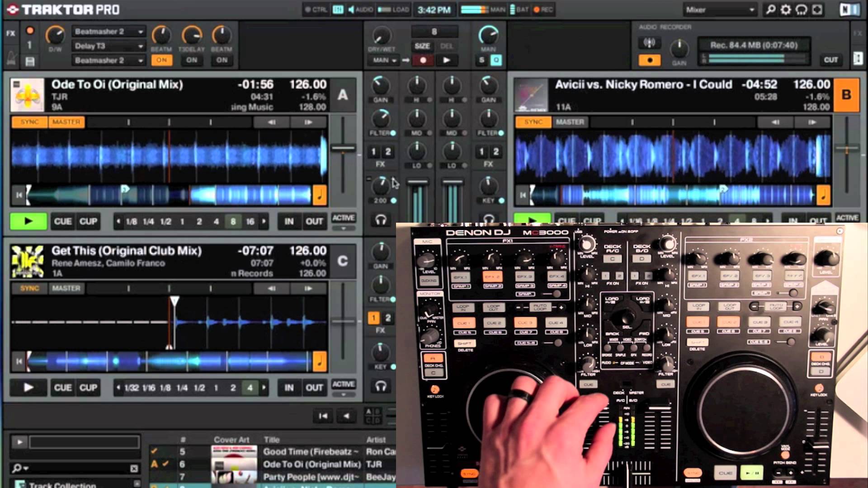
Task: Click the orange note icon on Deck B stripe
Action: (823, 195)
